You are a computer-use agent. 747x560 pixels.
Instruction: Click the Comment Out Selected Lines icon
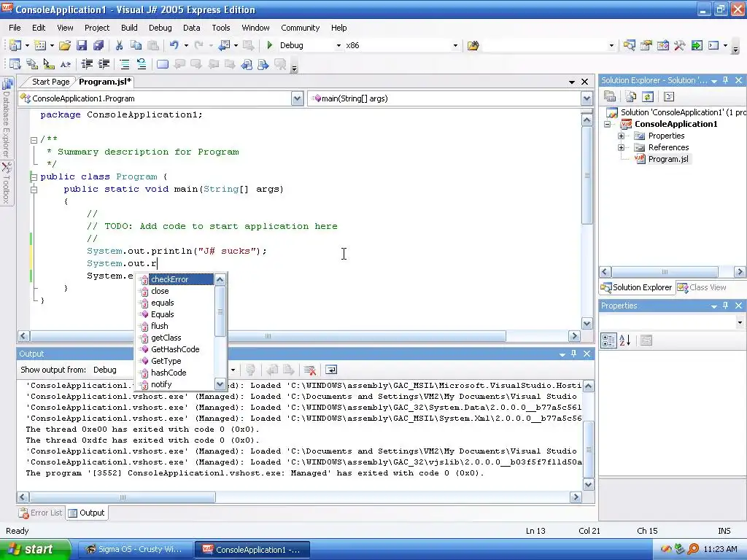(124, 64)
